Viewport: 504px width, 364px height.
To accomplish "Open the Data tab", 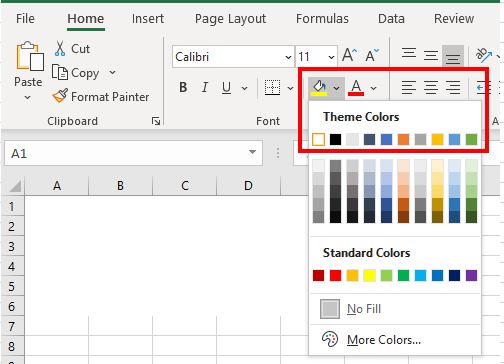I will (391, 19).
